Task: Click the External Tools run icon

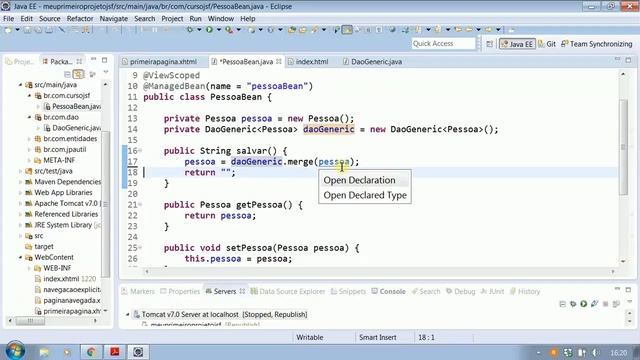Action: [229, 29]
